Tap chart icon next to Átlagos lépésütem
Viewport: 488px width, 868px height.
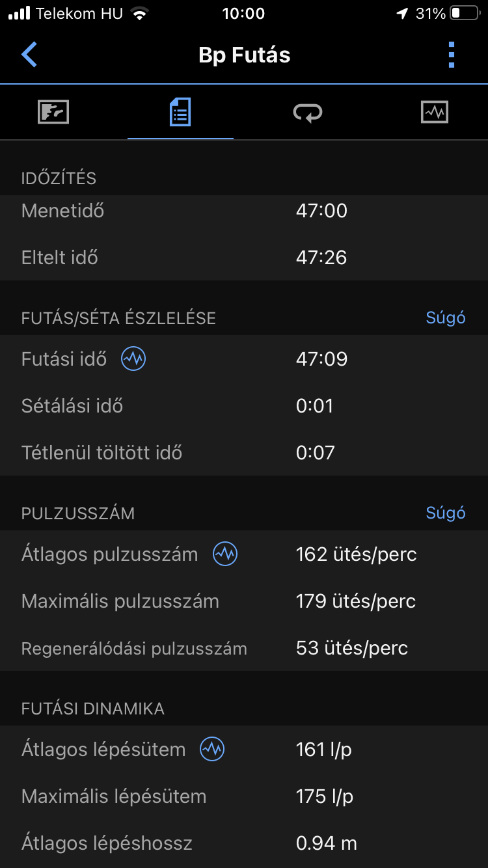pos(212,750)
